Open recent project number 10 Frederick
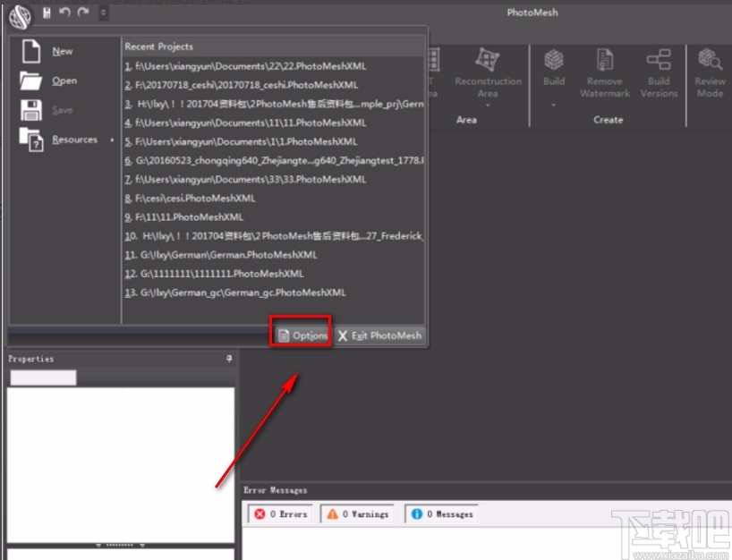Viewport: 732px width, 560px height. tap(274, 236)
